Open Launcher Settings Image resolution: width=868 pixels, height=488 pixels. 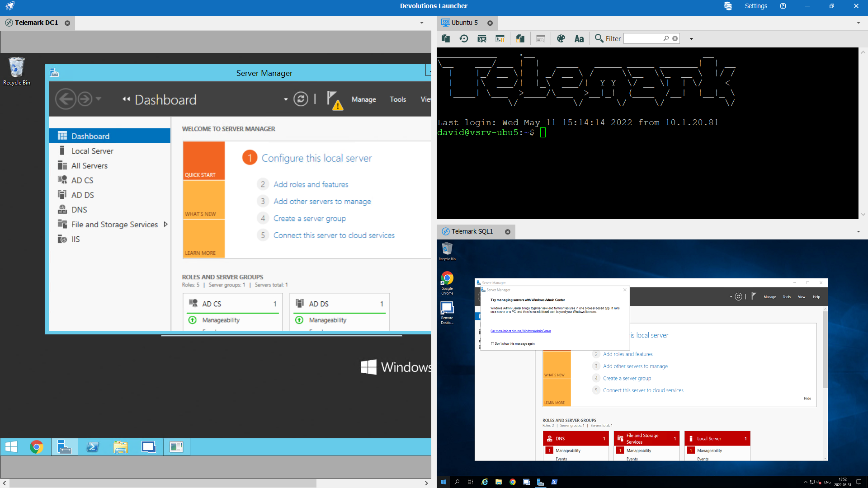coord(756,6)
